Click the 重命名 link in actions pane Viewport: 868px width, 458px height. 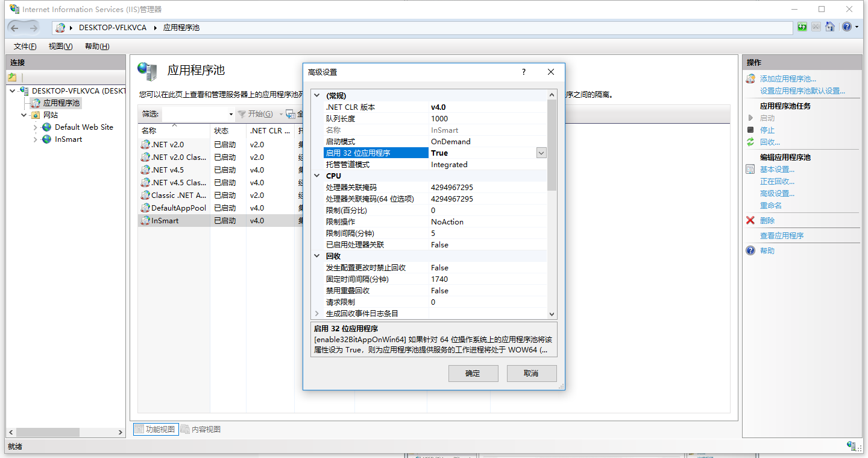click(x=771, y=206)
